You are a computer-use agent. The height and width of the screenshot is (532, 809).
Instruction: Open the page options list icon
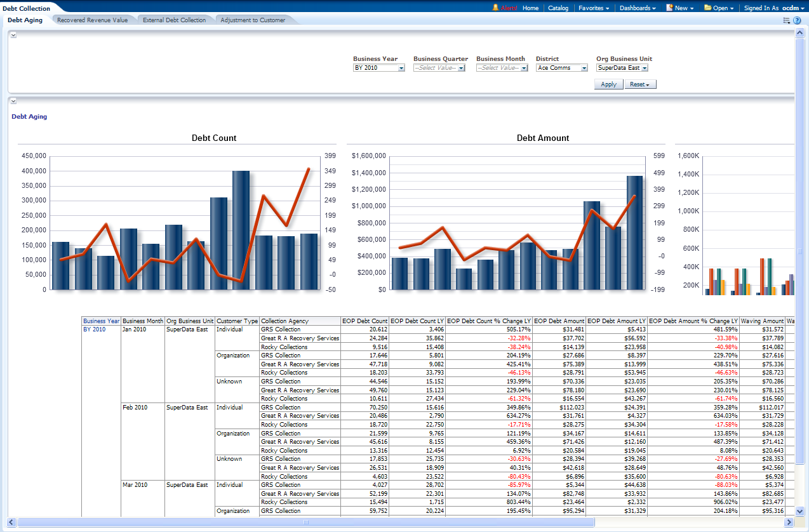pyautogui.click(x=787, y=20)
